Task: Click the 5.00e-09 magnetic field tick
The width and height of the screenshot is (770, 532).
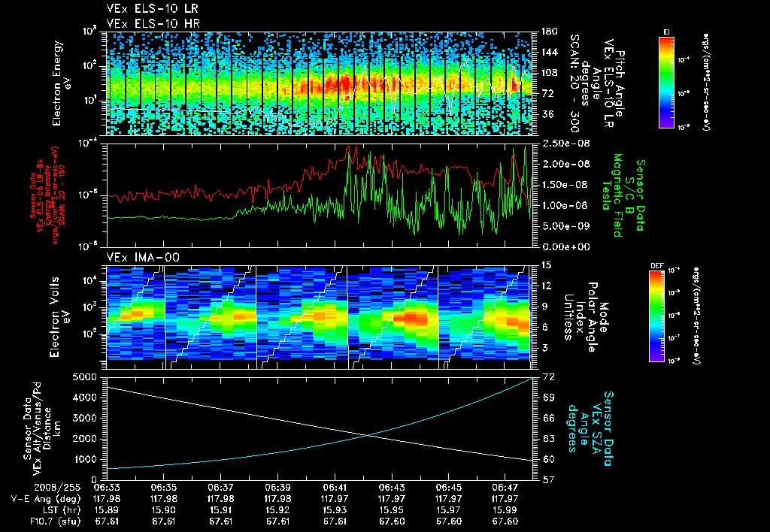Action: (565, 226)
